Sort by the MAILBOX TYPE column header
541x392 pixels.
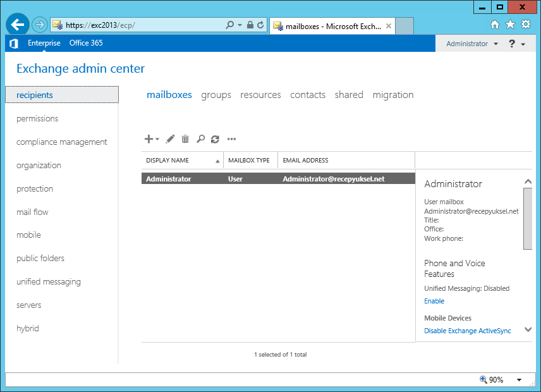(x=250, y=161)
